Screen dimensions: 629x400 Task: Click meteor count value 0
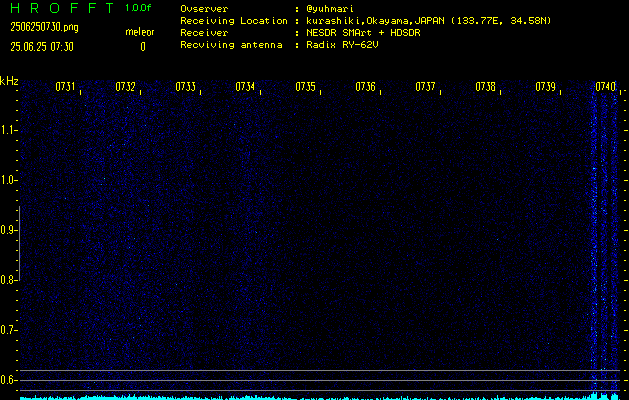[143, 47]
